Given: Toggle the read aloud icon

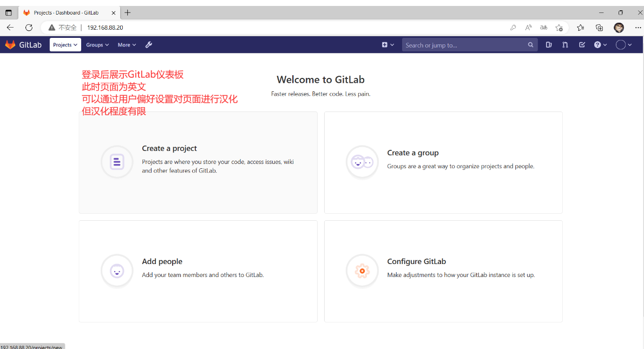Looking at the screenshot, I should 528,28.
